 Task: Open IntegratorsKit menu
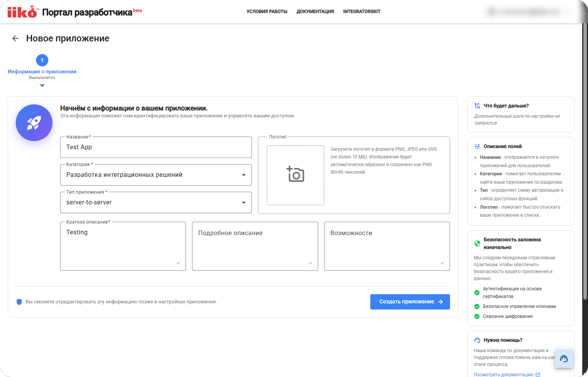click(x=362, y=12)
